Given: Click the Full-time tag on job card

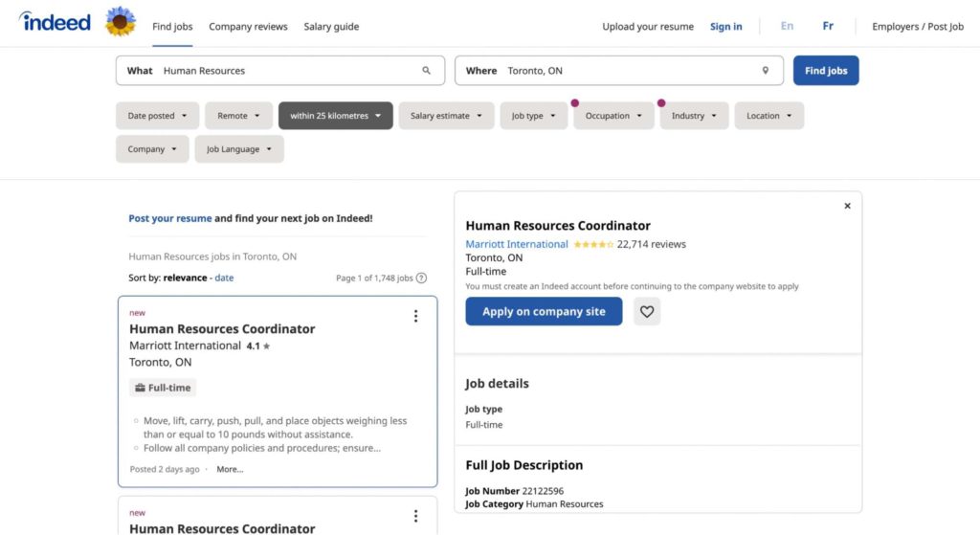Looking at the screenshot, I should 163,388.
